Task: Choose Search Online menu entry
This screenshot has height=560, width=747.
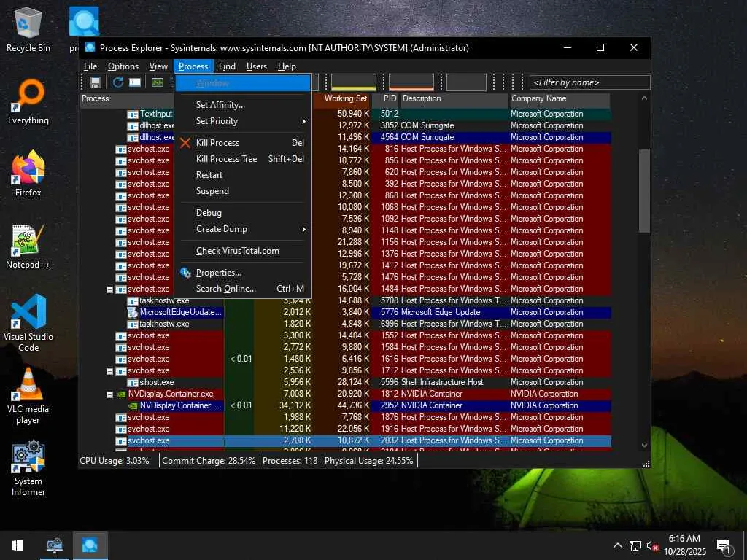Action: (x=244, y=289)
